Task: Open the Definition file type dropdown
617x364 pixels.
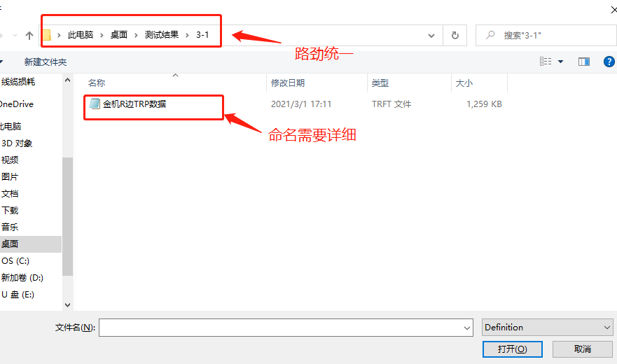Action: click(x=548, y=328)
